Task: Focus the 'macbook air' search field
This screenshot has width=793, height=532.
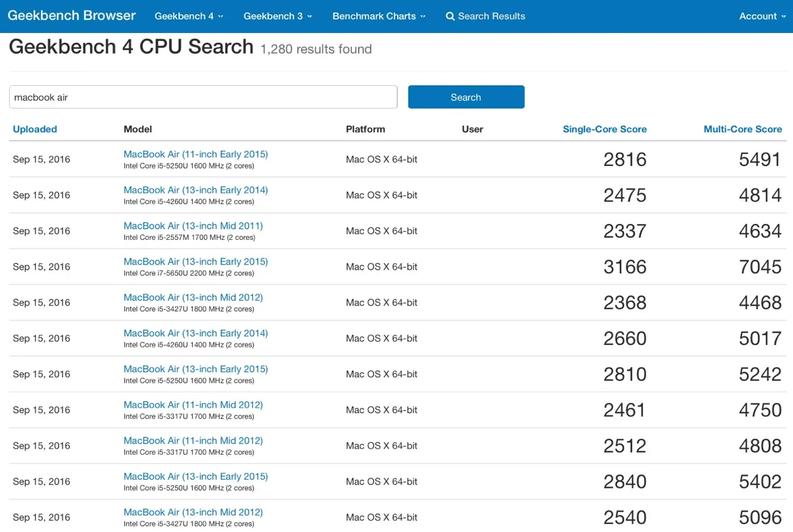Action: [x=203, y=97]
